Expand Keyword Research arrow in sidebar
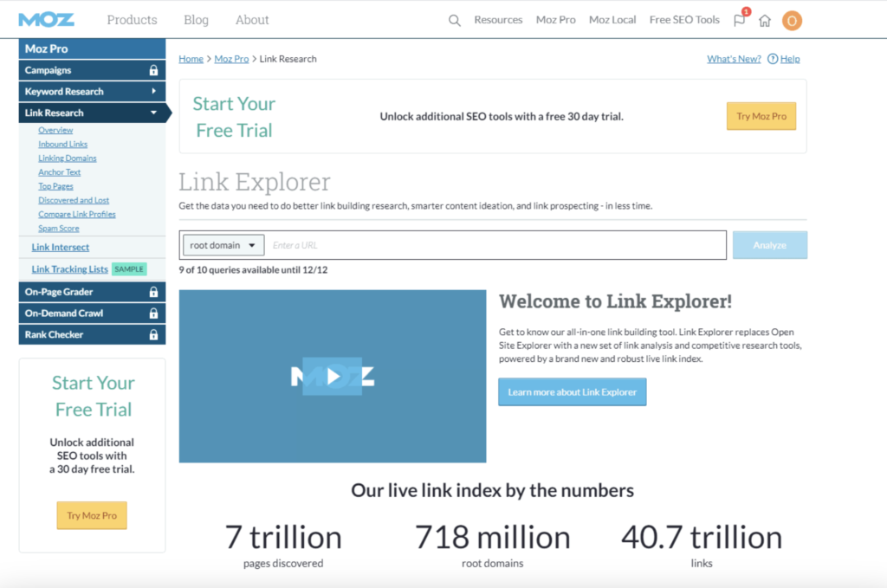Image resolution: width=887 pixels, height=588 pixels. [x=154, y=91]
